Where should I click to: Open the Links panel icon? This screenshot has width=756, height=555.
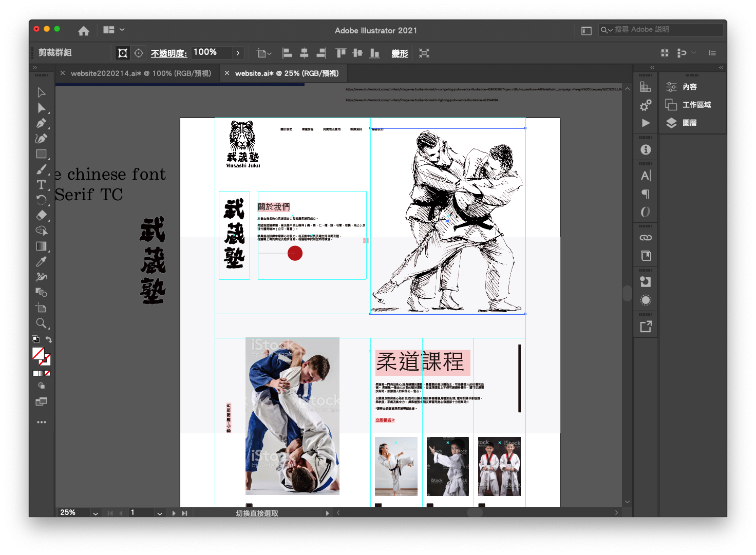click(x=646, y=238)
